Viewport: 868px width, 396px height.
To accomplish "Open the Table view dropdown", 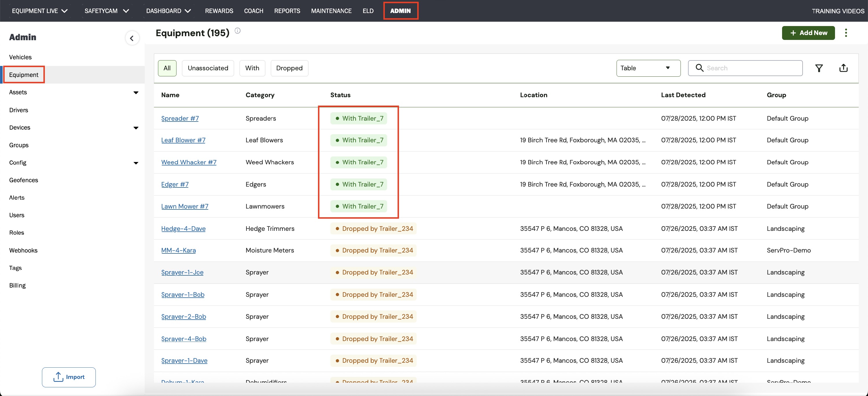I will pyautogui.click(x=648, y=68).
